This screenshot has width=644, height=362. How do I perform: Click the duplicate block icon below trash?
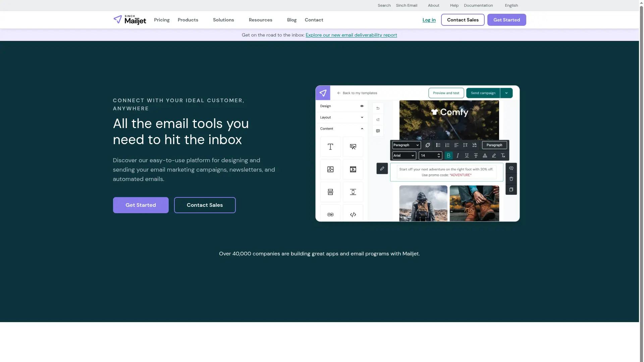pyautogui.click(x=511, y=189)
